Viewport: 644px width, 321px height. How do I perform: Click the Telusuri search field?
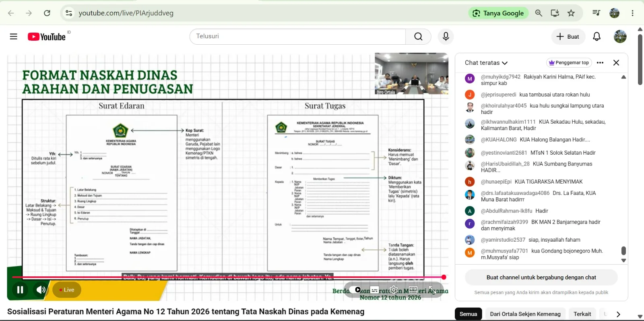tap(298, 37)
